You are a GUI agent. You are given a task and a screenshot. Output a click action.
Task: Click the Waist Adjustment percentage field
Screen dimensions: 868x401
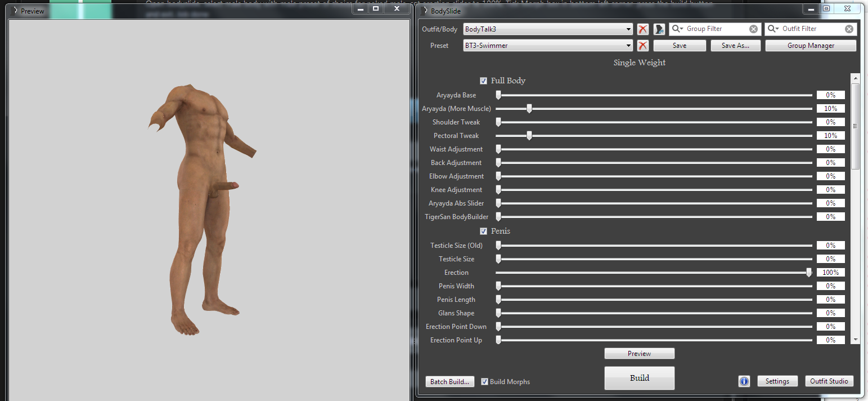click(831, 149)
